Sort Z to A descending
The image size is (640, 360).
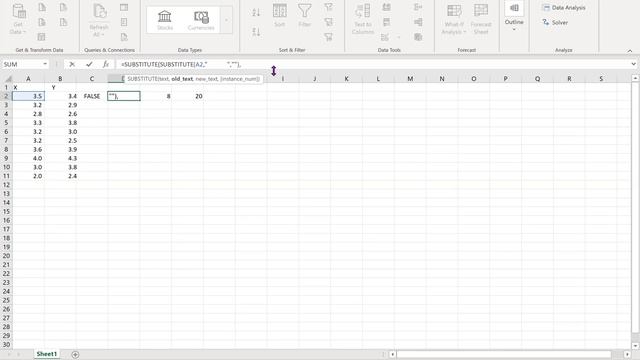[256, 31]
